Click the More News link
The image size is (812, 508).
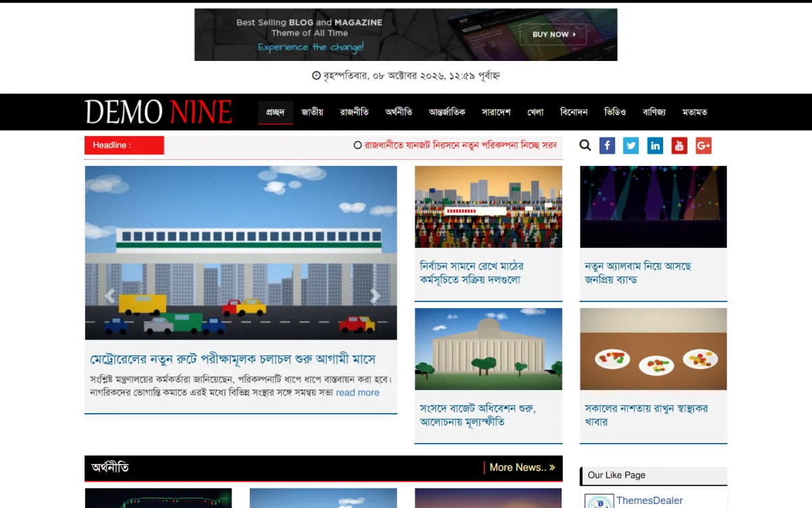point(522,467)
